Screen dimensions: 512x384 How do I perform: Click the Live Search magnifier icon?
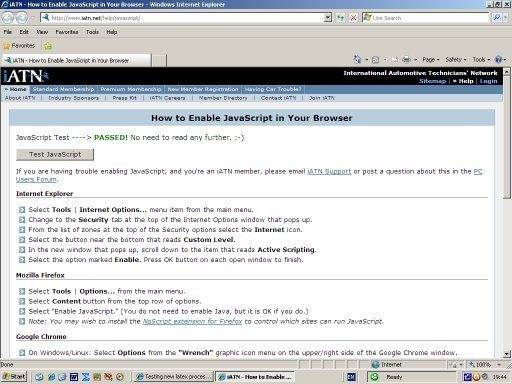tap(496, 18)
